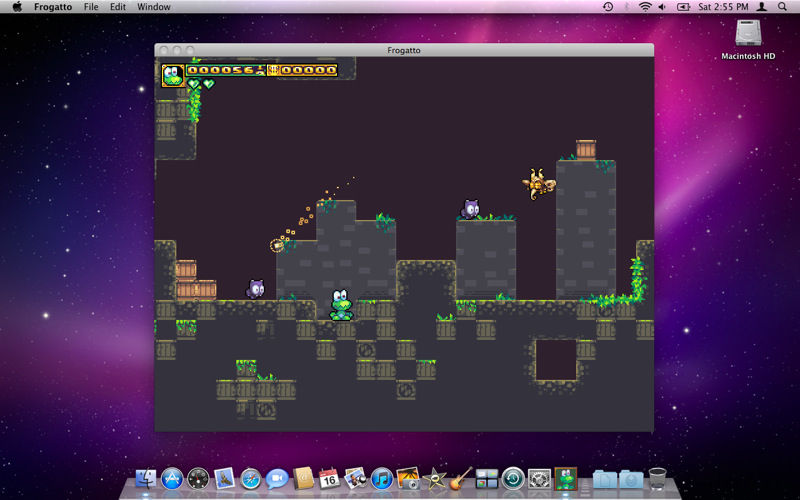
Task: Click the frog portrait in the game HUD
Action: point(173,76)
